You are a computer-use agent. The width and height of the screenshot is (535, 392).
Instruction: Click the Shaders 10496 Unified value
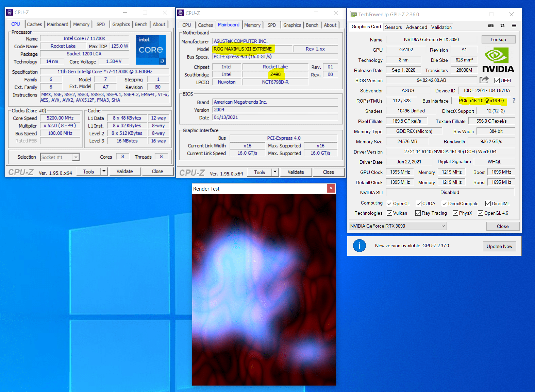(411, 111)
